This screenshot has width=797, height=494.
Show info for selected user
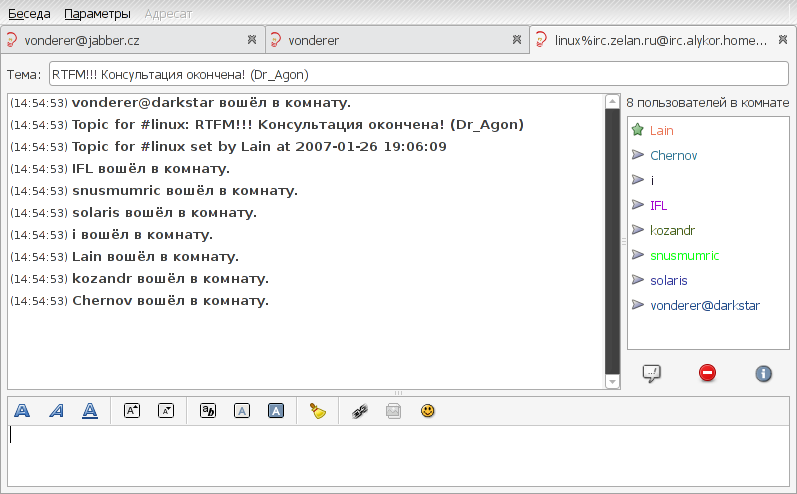[763, 373]
